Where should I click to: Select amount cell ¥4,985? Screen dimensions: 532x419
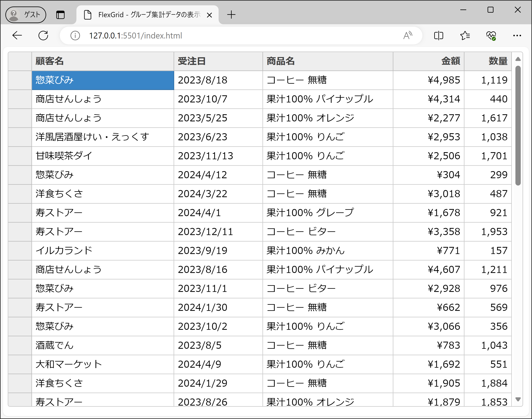pos(429,80)
